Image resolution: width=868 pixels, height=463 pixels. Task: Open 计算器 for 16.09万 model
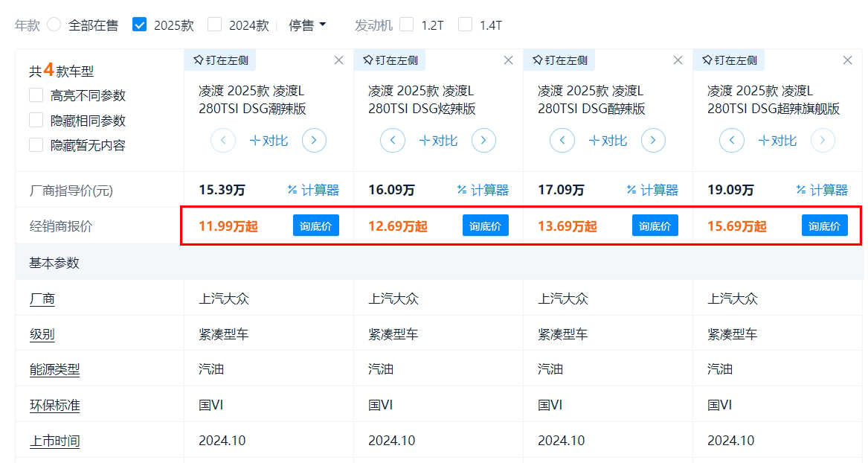(483, 191)
